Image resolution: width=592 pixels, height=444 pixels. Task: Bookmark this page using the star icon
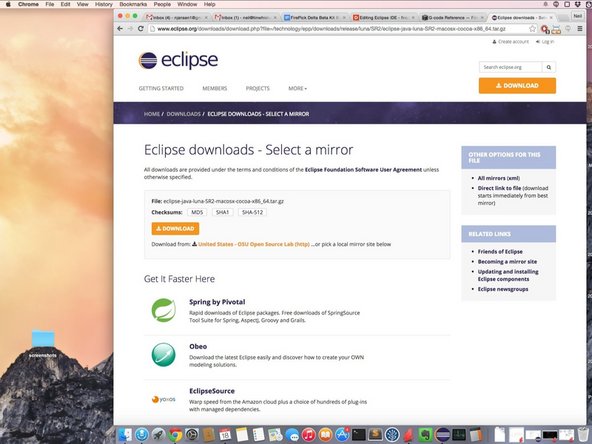tap(532, 29)
